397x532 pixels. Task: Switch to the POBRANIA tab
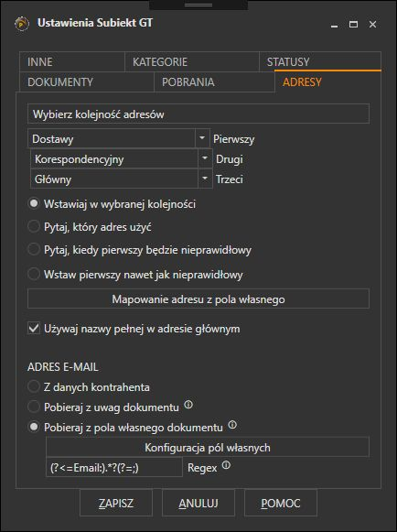click(214, 81)
